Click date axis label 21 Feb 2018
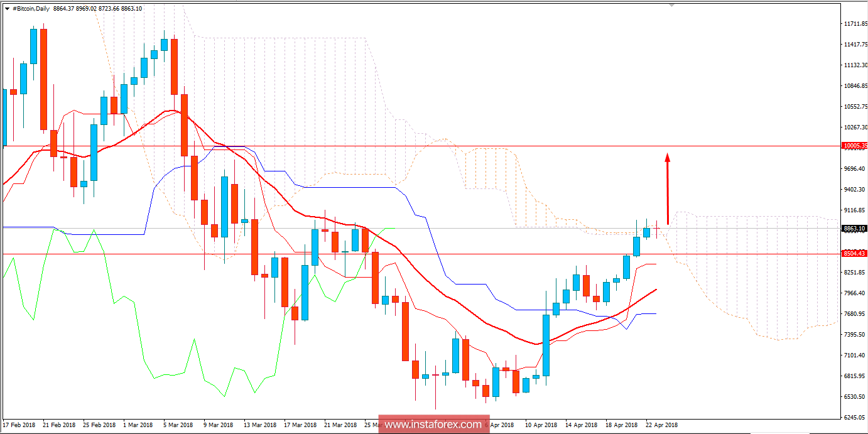The width and height of the screenshot is (868, 434). tap(60, 425)
